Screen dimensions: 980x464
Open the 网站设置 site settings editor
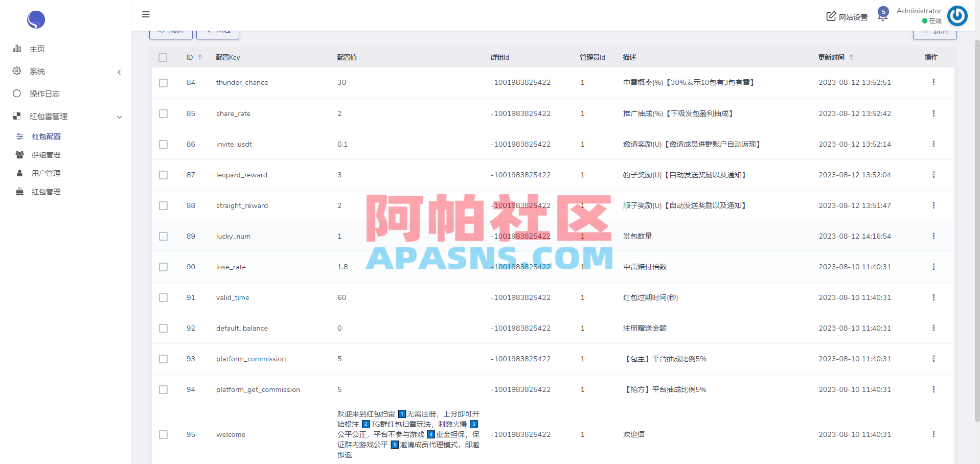(846, 16)
